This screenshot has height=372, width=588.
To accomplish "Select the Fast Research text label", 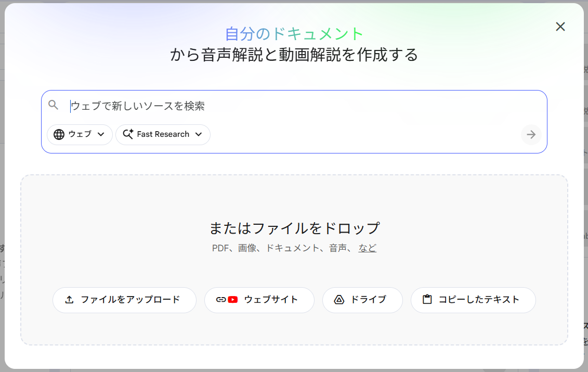I will pyautogui.click(x=163, y=134).
